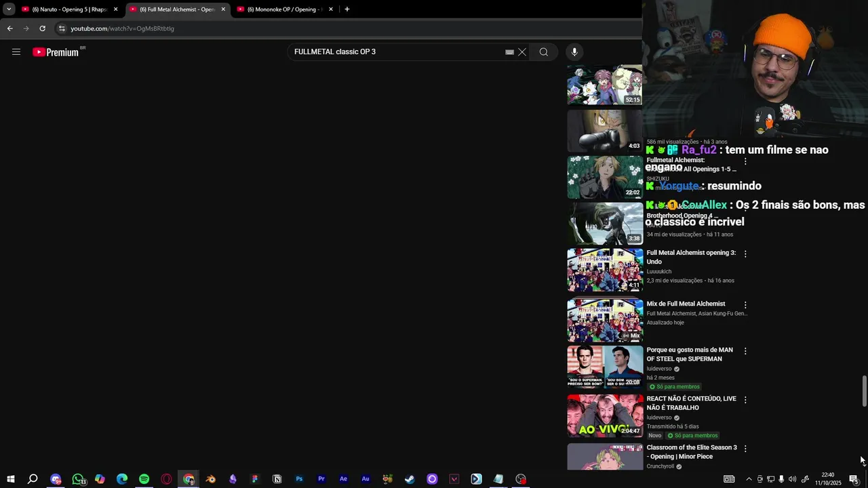Viewport: 868px width, 488px height.
Task: Open the AO VIVO 2:04:47 thumbnail
Action: click(605, 415)
